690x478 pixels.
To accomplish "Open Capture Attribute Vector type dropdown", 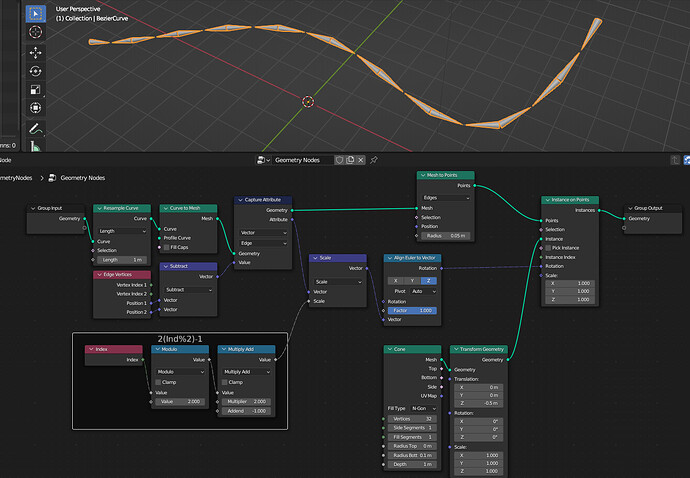I will 263,232.
